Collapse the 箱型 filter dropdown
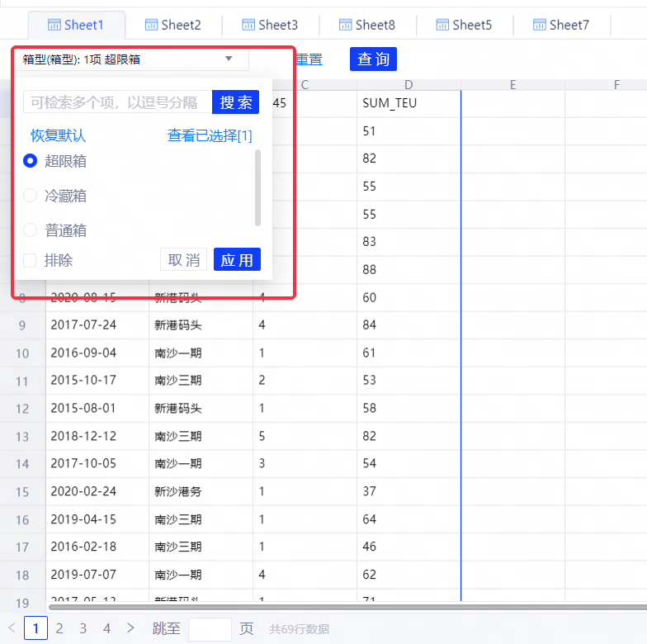This screenshot has width=647, height=644. pos(229,59)
